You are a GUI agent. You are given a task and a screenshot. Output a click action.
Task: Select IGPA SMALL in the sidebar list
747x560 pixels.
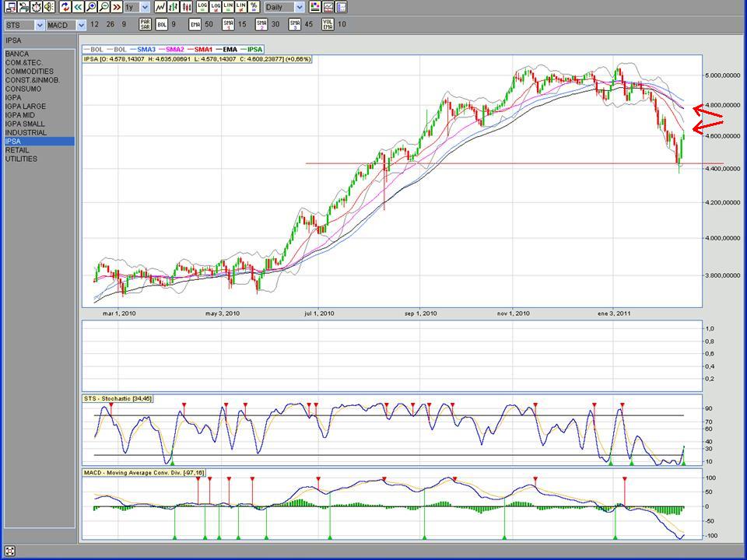[25, 124]
